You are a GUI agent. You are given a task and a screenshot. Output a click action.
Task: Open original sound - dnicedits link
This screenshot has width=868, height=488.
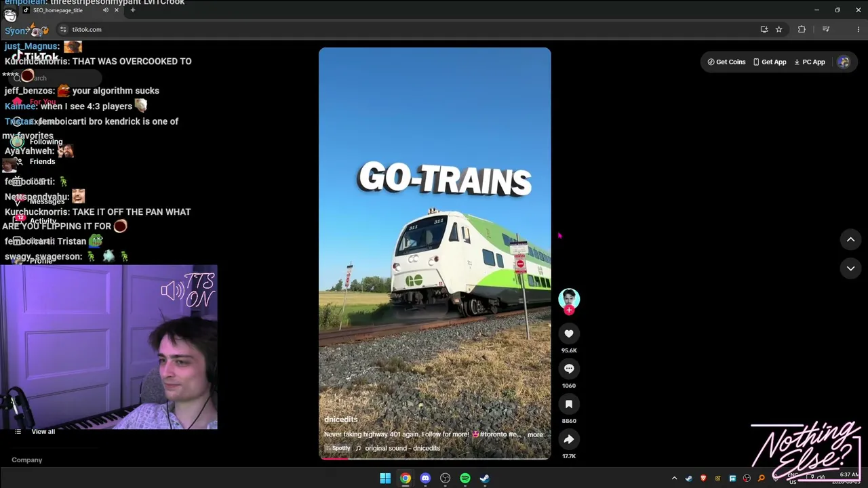(402, 448)
